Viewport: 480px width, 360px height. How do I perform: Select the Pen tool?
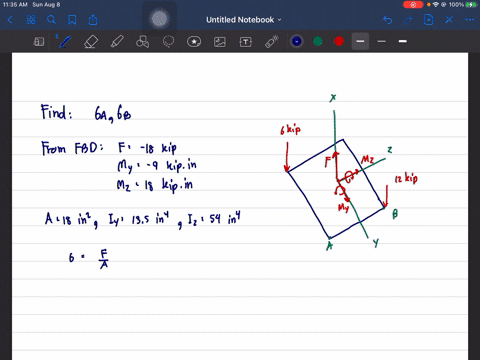(x=65, y=42)
